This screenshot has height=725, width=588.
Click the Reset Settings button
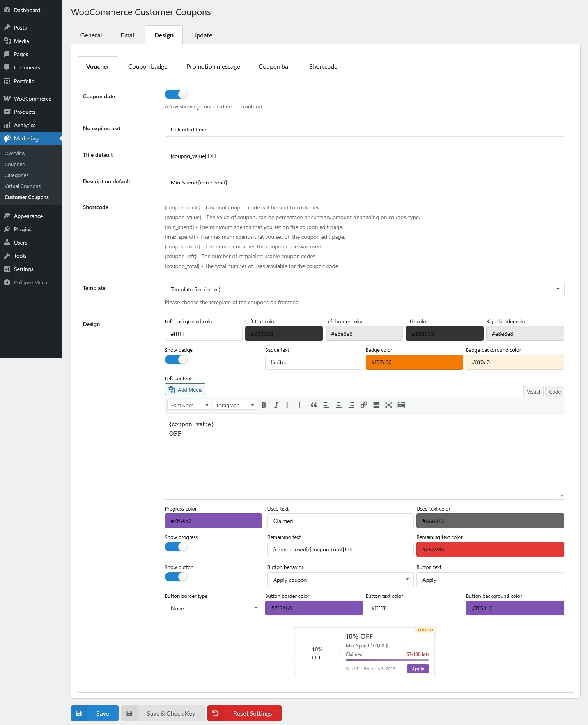pos(244,713)
